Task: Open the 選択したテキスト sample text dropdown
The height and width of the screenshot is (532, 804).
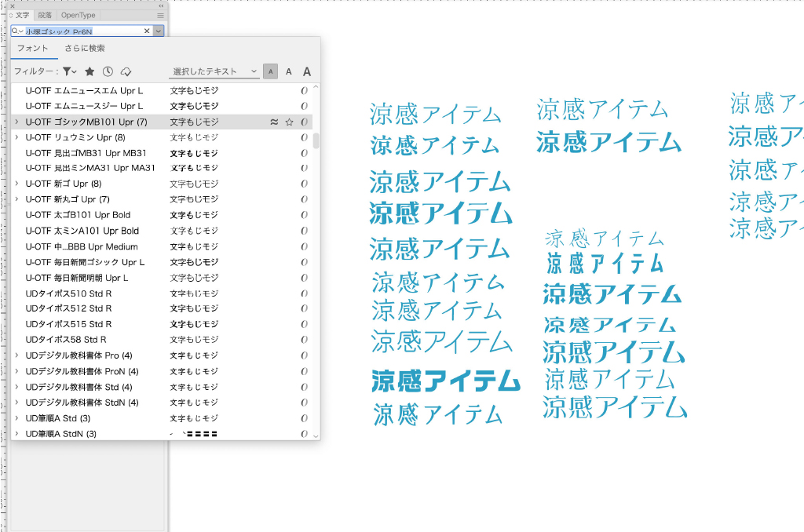Action: pos(215,71)
